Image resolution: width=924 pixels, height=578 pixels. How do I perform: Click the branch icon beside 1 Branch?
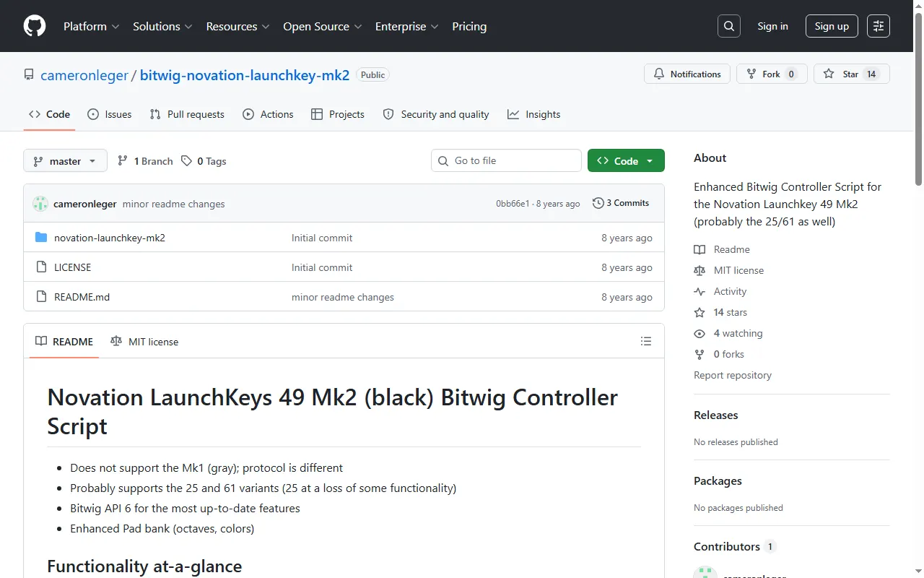click(123, 161)
